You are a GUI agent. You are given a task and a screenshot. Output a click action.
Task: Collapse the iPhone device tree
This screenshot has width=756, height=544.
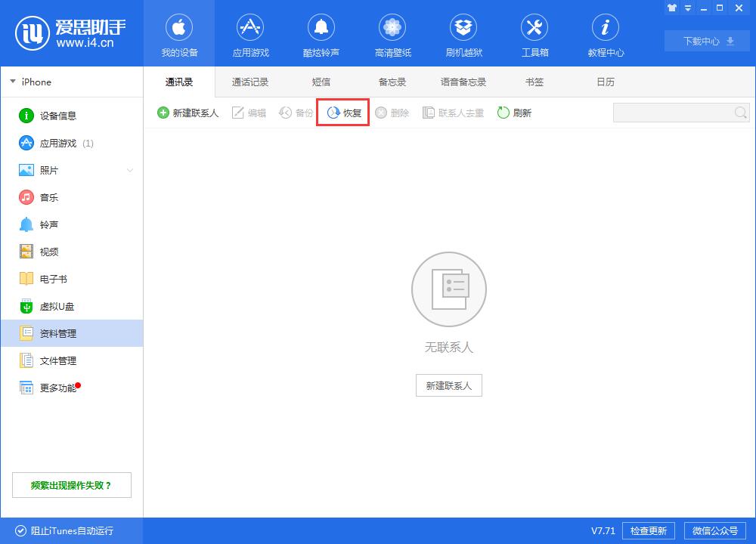(x=13, y=82)
